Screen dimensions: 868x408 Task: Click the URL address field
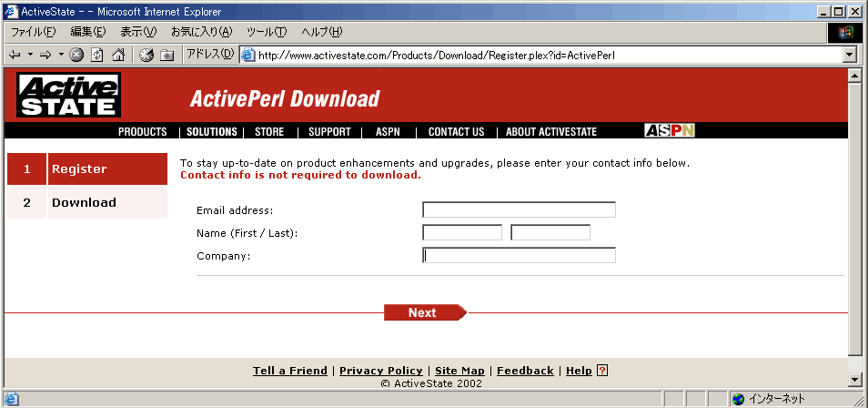click(548, 55)
